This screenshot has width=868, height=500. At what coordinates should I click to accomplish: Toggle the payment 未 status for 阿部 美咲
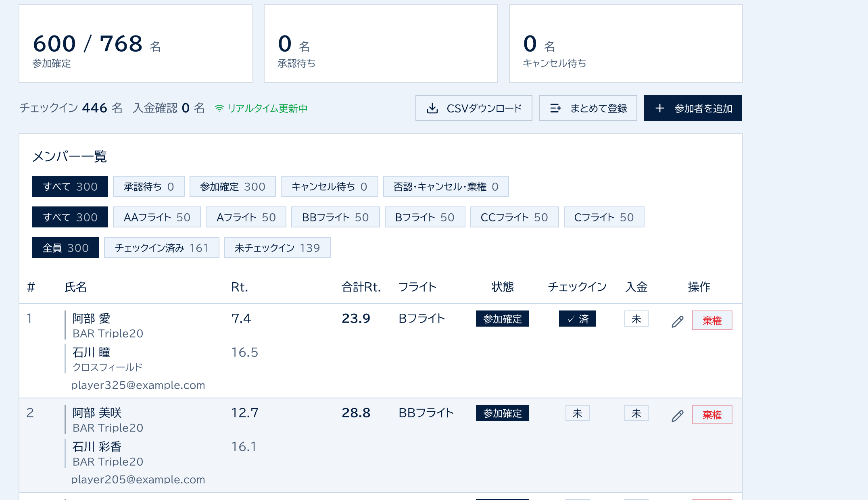(636, 413)
